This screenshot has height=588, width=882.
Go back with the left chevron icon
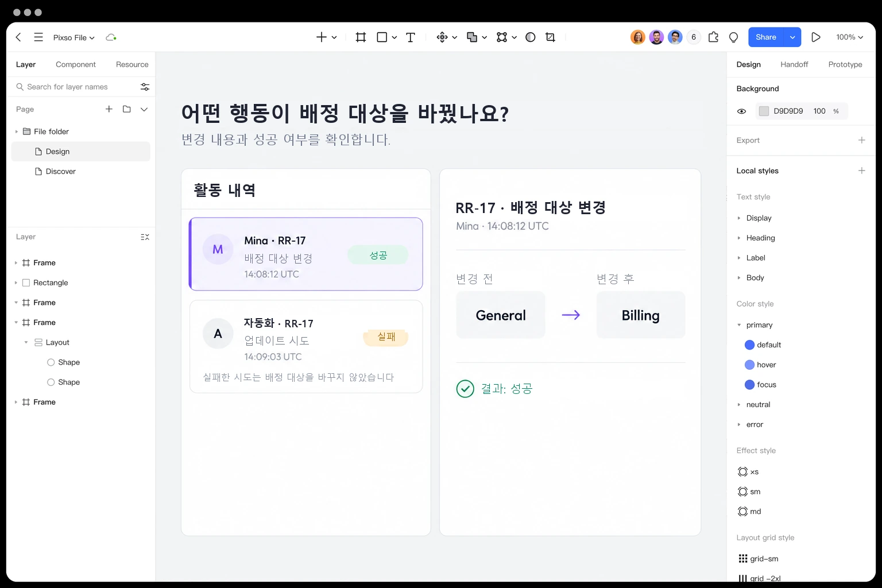tap(18, 37)
